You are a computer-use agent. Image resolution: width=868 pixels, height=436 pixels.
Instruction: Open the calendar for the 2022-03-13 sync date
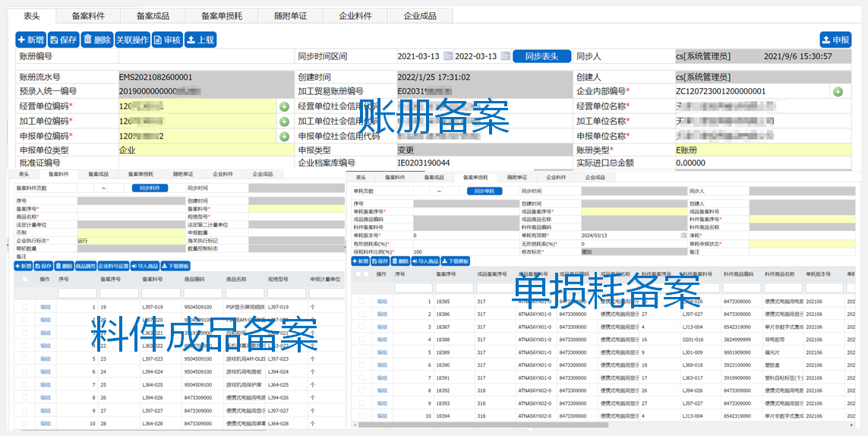pyautogui.click(x=505, y=56)
